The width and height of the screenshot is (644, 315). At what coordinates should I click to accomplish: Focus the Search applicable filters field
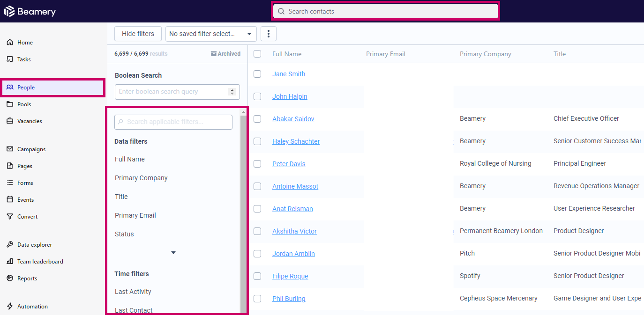pyautogui.click(x=173, y=122)
